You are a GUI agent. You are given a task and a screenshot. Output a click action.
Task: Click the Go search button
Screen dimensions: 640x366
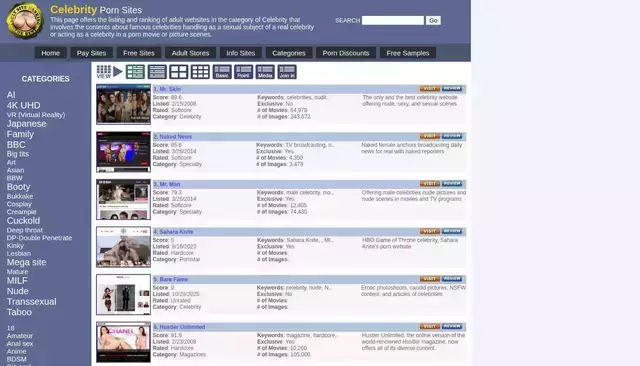coord(433,20)
